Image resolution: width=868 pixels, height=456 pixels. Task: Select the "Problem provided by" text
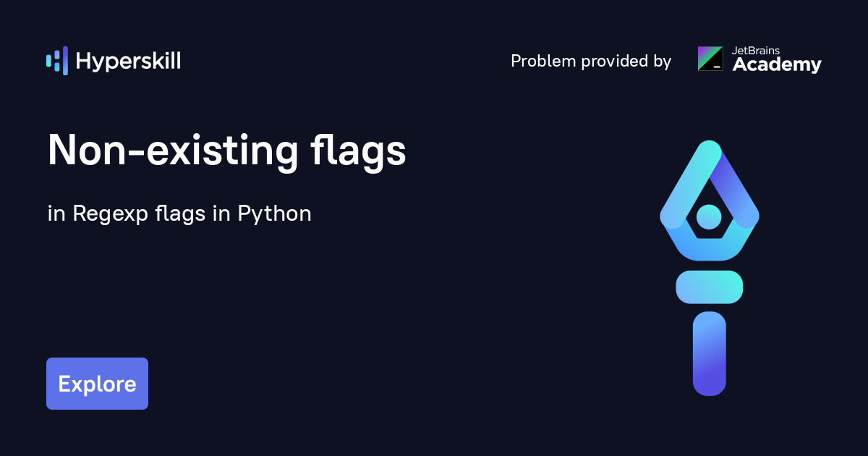pyautogui.click(x=591, y=62)
